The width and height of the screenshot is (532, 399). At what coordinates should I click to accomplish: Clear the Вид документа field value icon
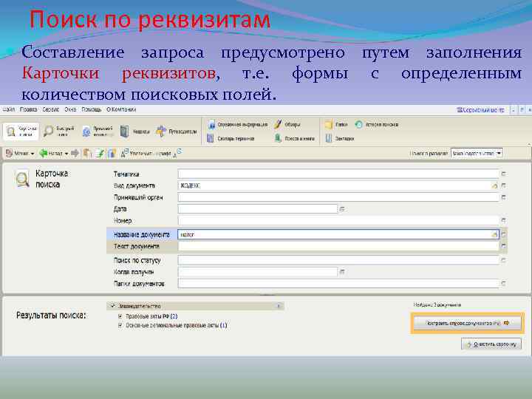click(494, 185)
